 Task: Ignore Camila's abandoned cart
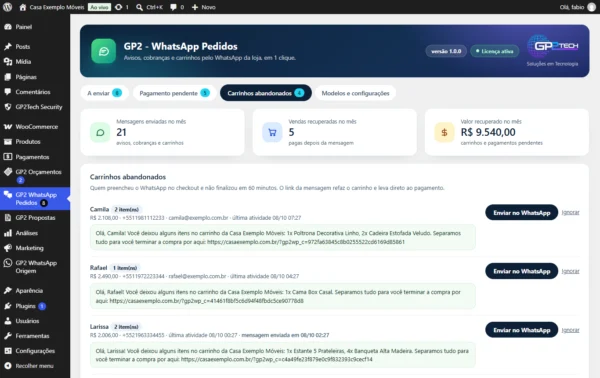coord(570,212)
